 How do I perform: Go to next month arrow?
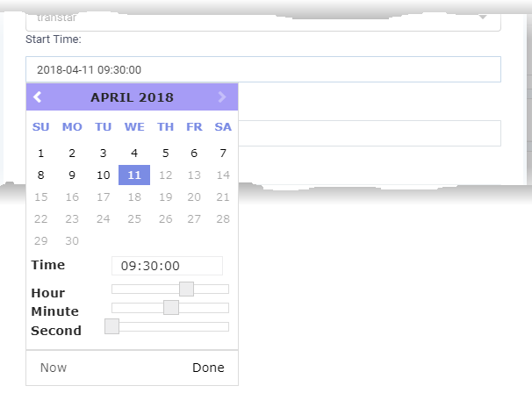(x=222, y=97)
